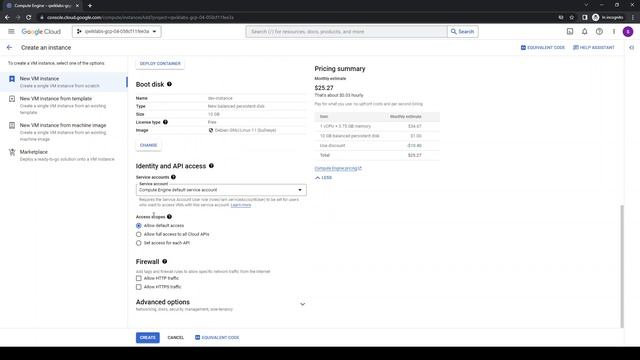The width and height of the screenshot is (640, 360).
Task: Go back with the browser back arrow
Action: (7, 18)
